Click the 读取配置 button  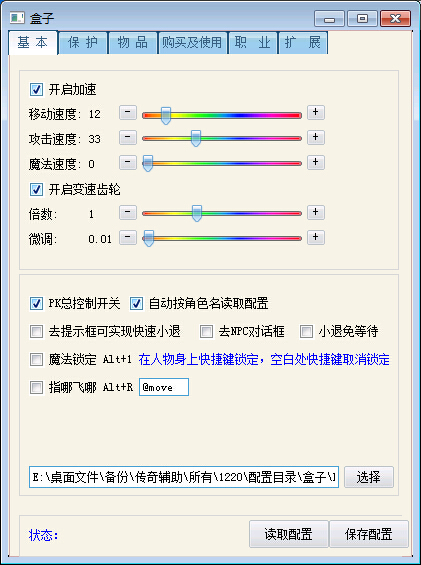coord(288,534)
